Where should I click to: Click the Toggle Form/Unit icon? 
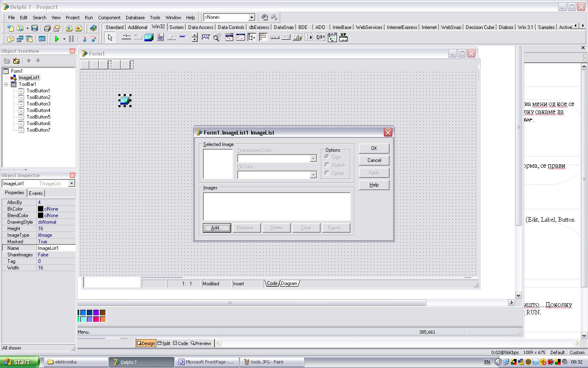[29, 39]
